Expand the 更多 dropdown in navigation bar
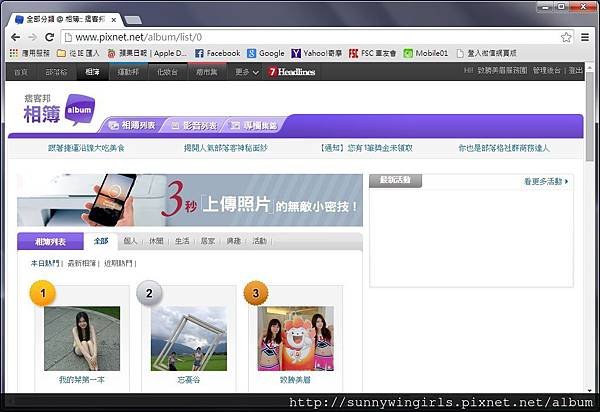The image size is (600, 412). pos(247,72)
